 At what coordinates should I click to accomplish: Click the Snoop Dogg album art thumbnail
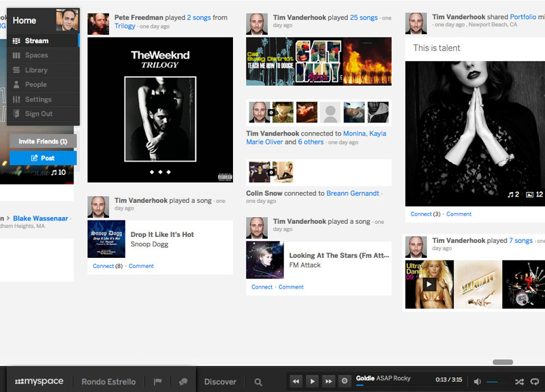coord(106,239)
